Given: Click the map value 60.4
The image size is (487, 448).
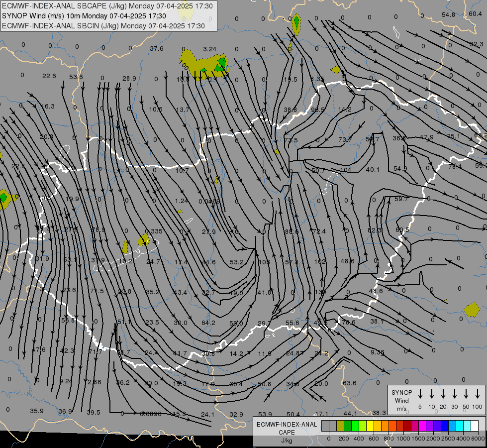Looking at the screenshot, I should pos(475,13).
